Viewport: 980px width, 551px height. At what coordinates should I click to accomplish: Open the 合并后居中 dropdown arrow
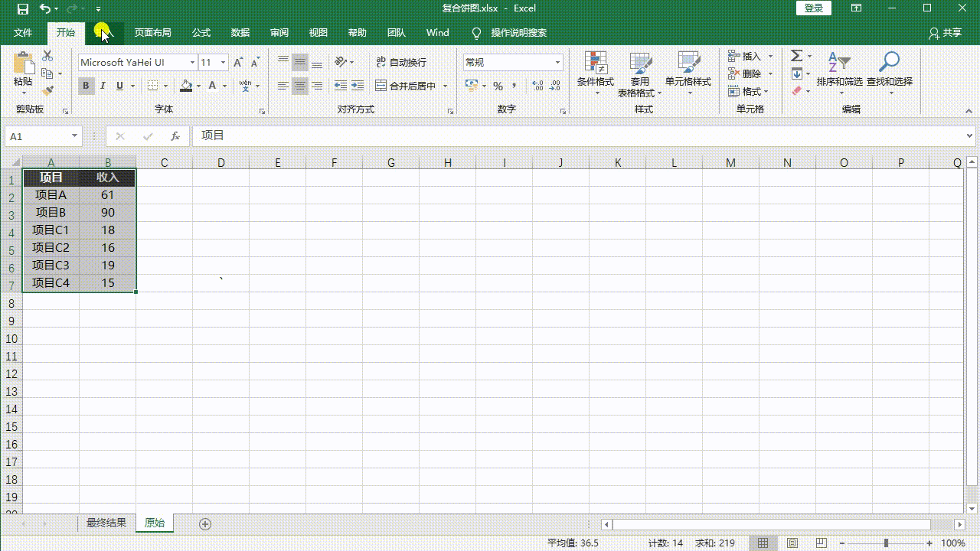pyautogui.click(x=445, y=86)
